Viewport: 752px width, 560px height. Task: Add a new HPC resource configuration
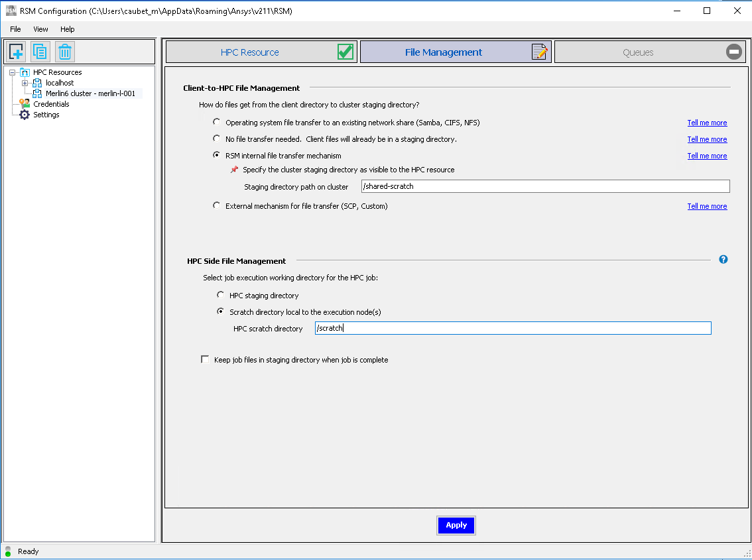click(15, 52)
